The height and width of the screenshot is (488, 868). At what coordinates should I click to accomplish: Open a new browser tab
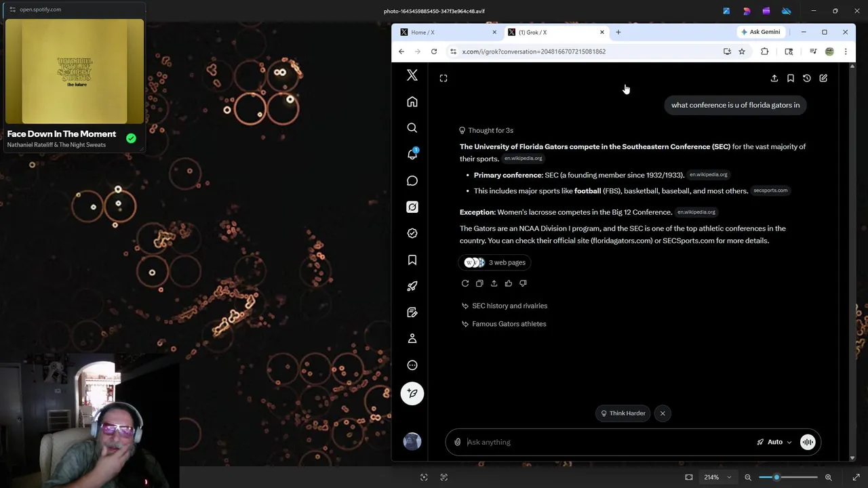coord(618,32)
